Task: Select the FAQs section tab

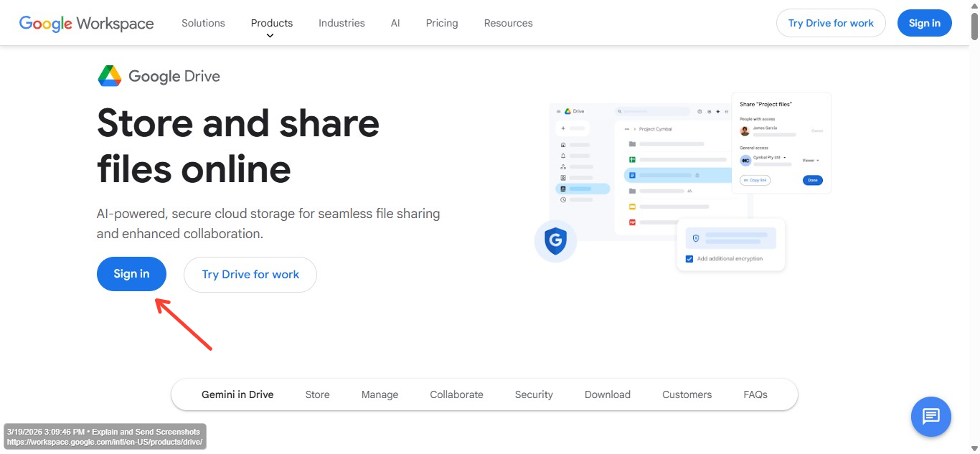Action: 755,394
